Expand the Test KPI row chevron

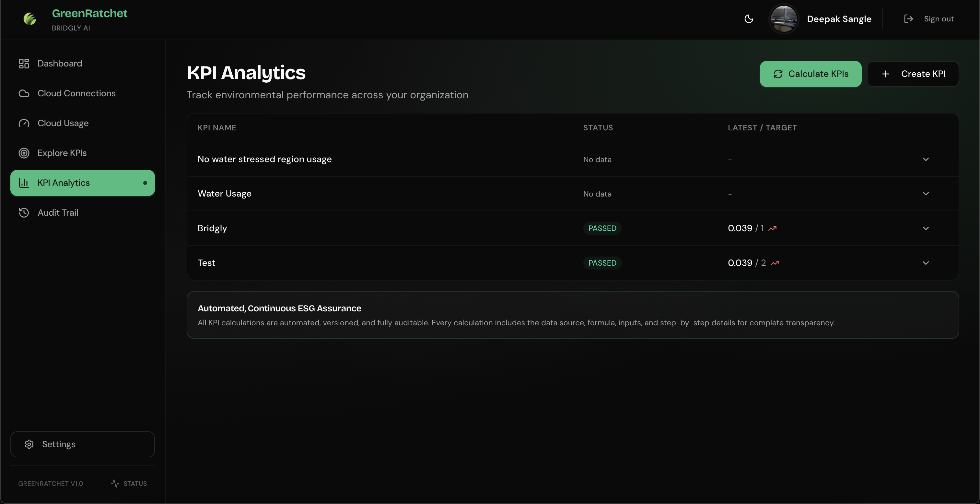[x=926, y=263]
